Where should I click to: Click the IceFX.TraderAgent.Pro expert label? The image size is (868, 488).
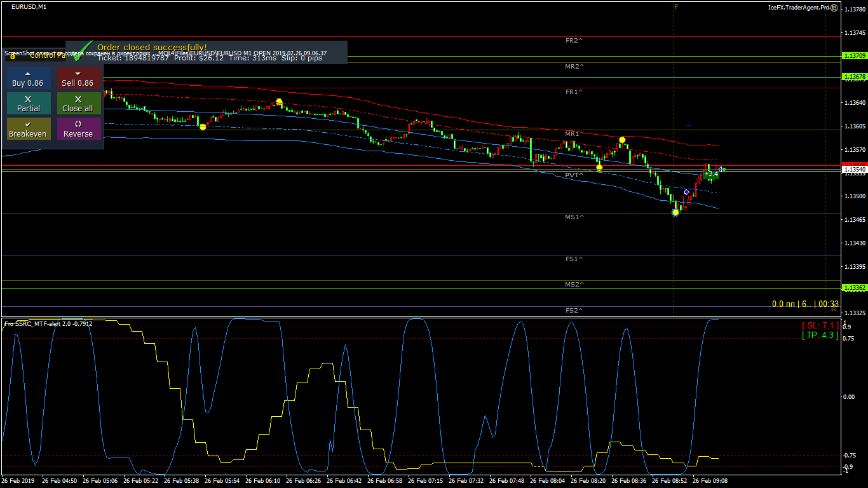coord(799,8)
